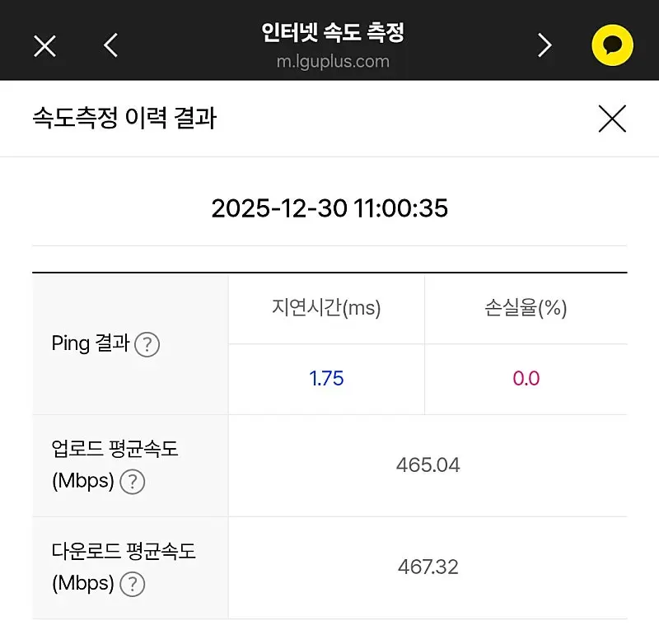The image size is (659, 644).
Task: Tap the yellow KakaoTalk chat bubble icon
Action: pos(612,46)
